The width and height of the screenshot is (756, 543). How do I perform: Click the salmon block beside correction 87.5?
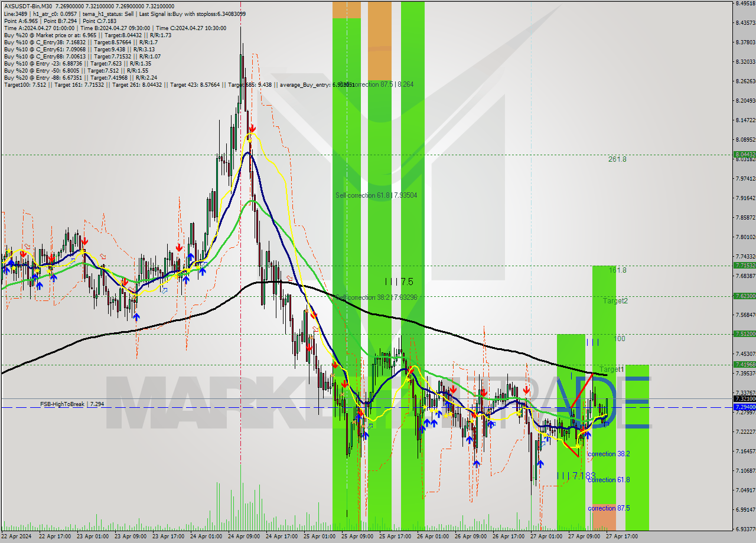point(604,520)
